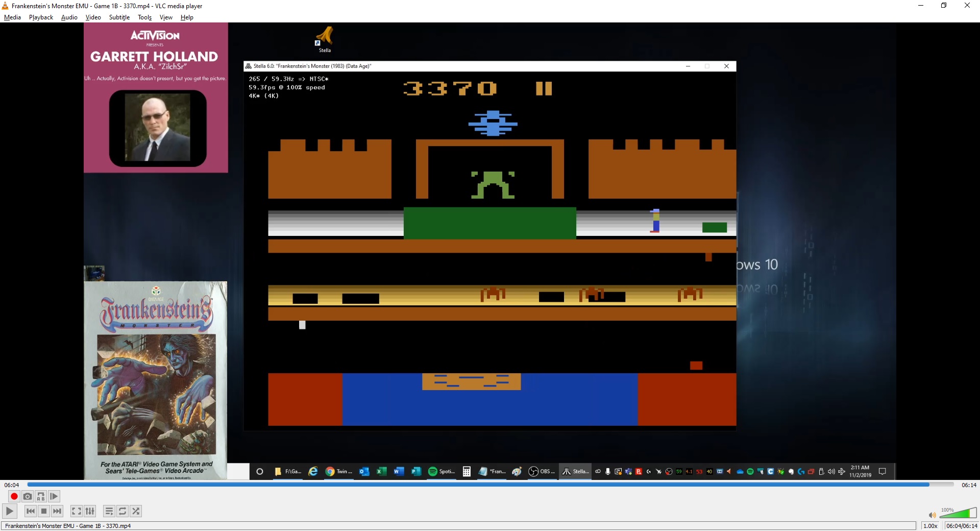This screenshot has height=531, width=980.
Task: Expand the Audio menu
Action: tap(69, 17)
